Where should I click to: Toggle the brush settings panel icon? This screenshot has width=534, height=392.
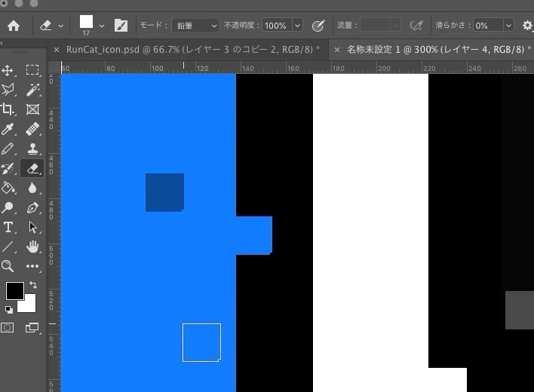pos(121,26)
